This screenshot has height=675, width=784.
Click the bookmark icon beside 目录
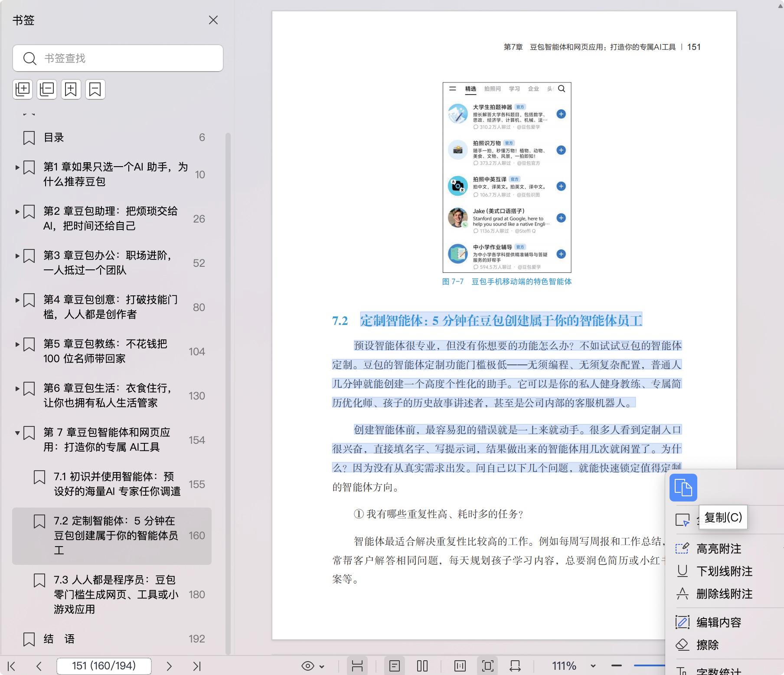pos(29,138)
